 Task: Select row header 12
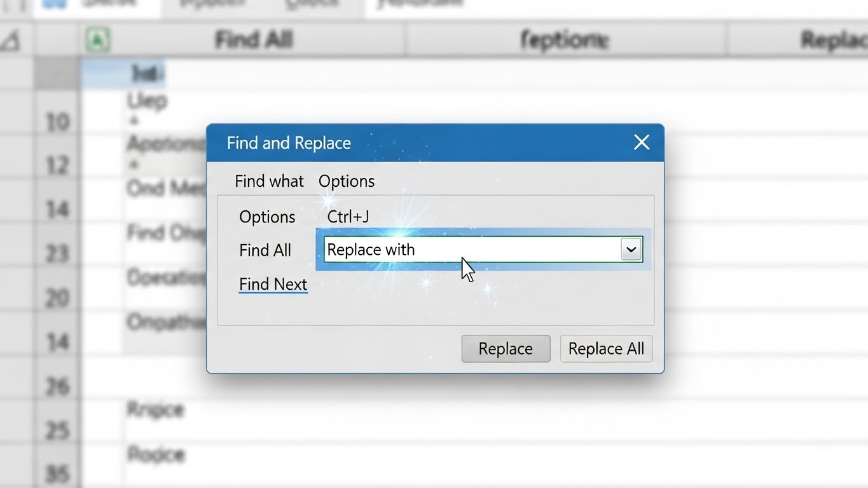point(57,166)
